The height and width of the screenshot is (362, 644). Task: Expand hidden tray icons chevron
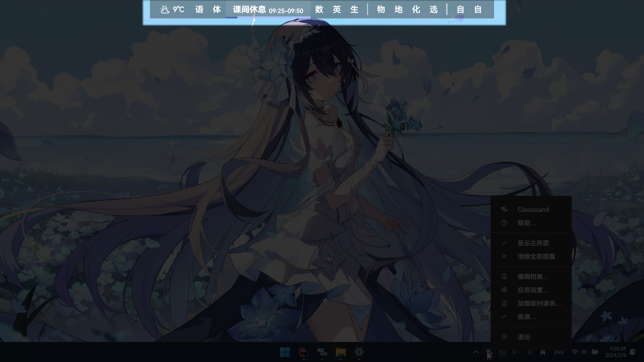pos(476,352)
